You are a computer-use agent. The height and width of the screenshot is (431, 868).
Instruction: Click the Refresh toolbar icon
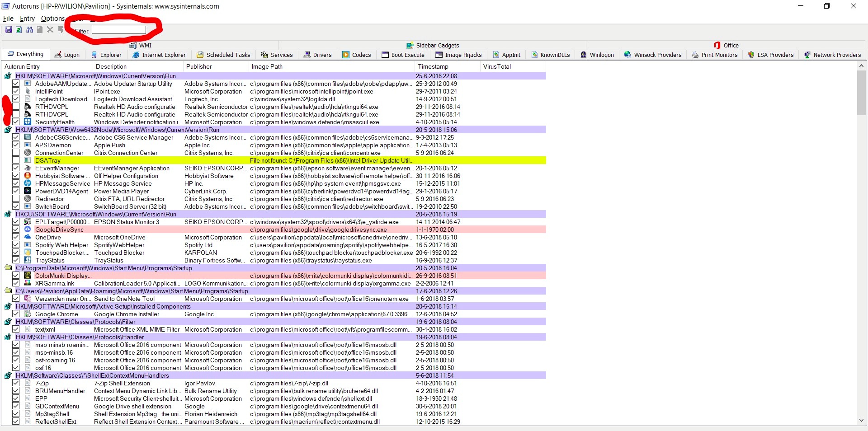point(19,30)
